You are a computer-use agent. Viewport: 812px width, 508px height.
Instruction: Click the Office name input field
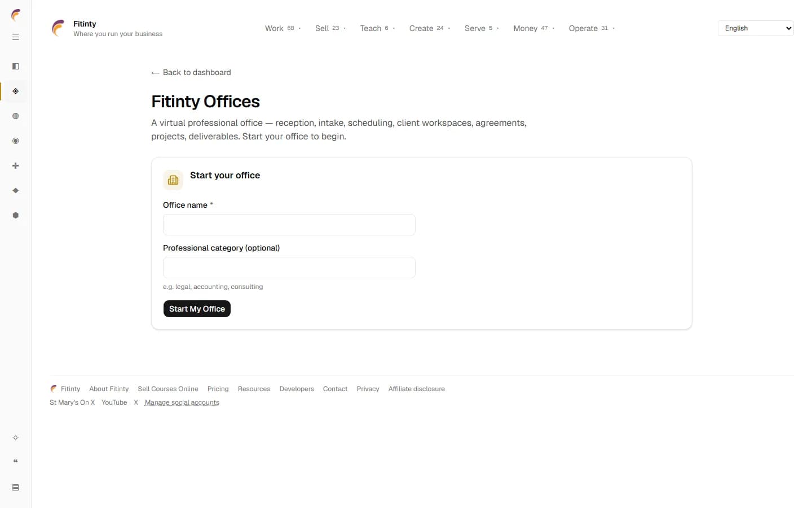click(289, 225)
